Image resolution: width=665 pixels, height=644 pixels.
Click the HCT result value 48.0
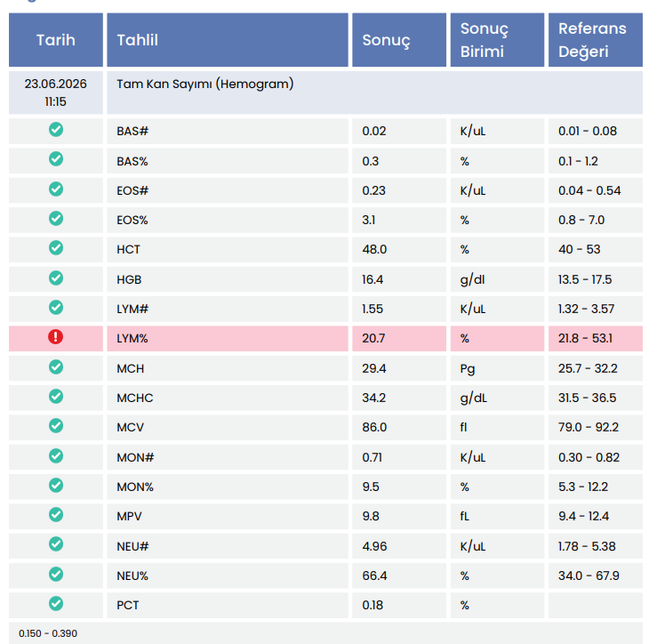pyautogui.click(x=374, y=249)
